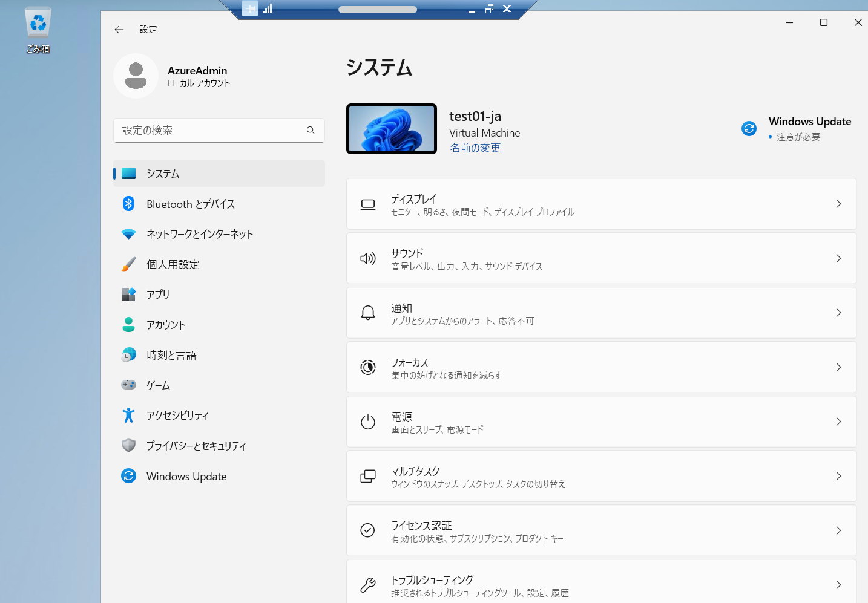Click the 設定の検索 search field

[212, 131]
